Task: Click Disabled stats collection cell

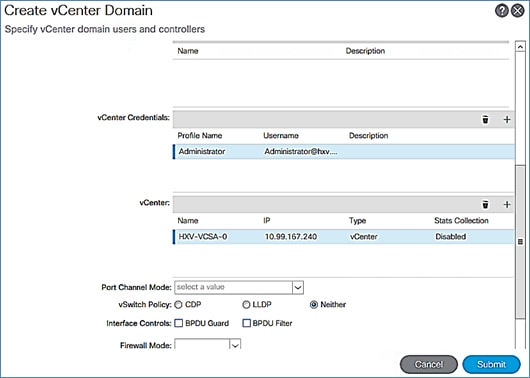Action: 451,237
